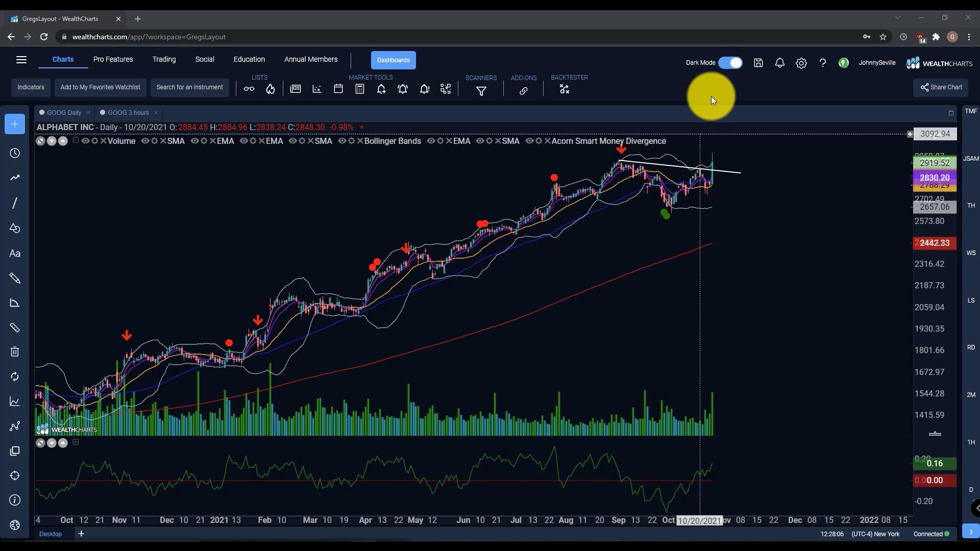Open the heatmap grid market tool
Viewport: 980px width, 551px height.
pos(446,89)
